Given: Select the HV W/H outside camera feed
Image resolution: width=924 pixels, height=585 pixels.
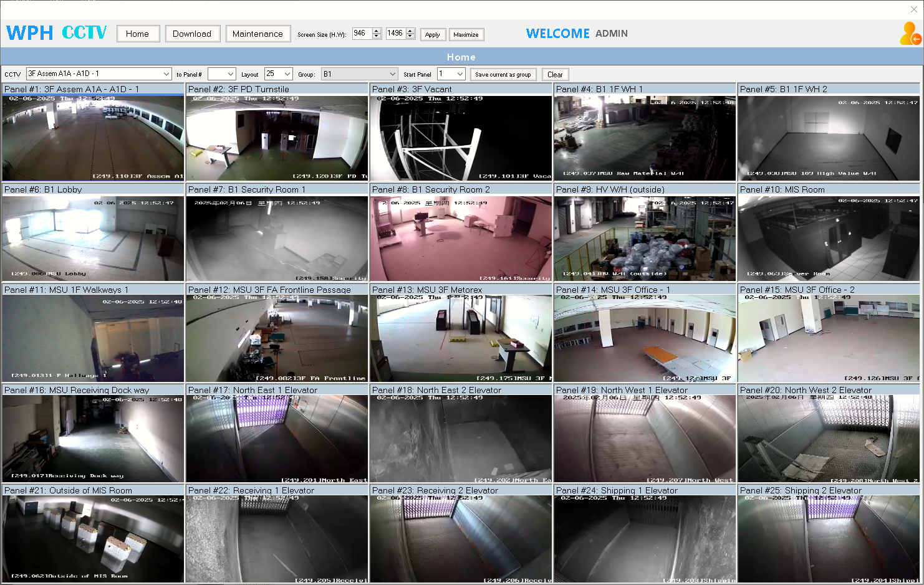Looking at the screenshot, I should click(645, 238).
